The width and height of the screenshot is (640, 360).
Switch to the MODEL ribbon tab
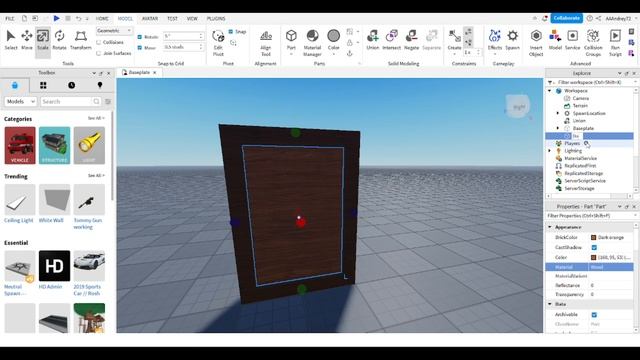click(125, 18)
